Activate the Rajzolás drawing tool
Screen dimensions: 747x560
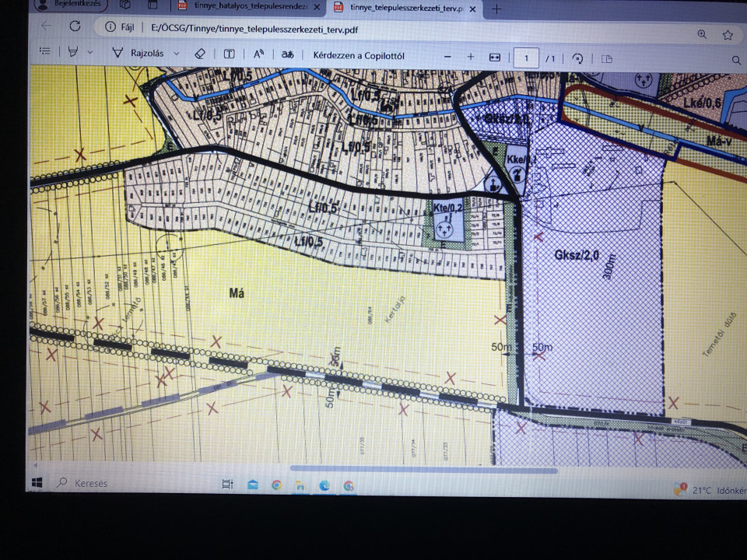pos(139,54)
